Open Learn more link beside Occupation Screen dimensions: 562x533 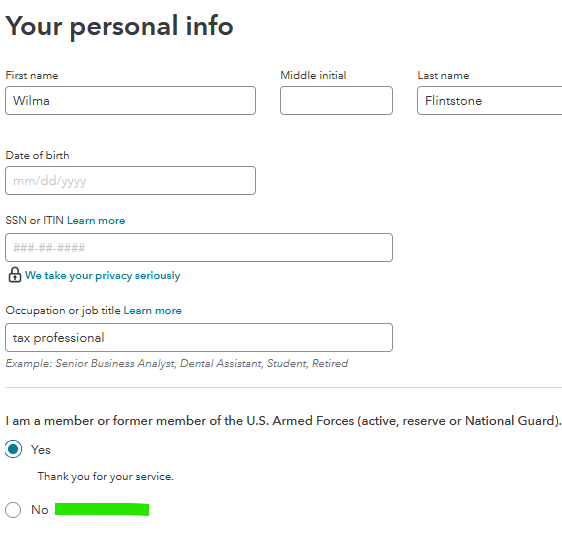(x=152, y=310)
